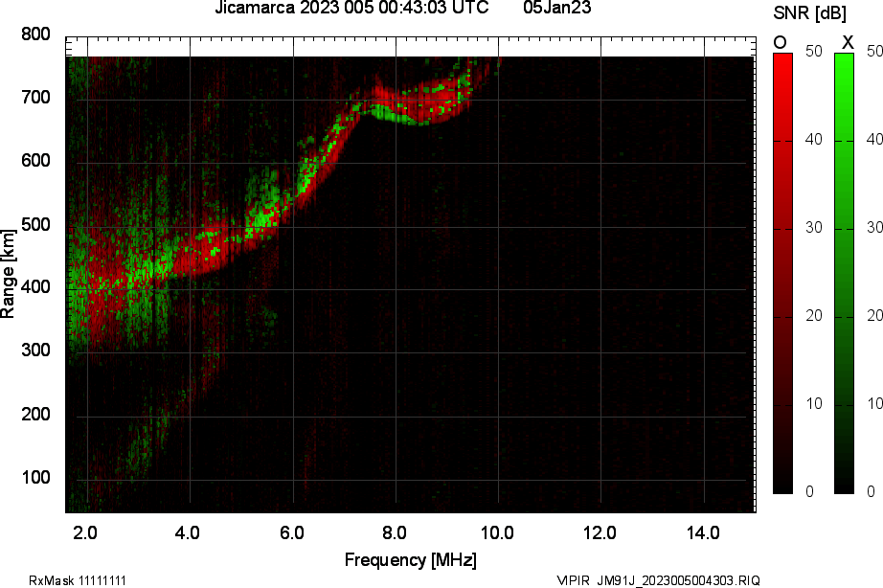Click the '700' range tick label
This screenshot has height=588, width=883.
pyautogui.click(x=35, y=98)
